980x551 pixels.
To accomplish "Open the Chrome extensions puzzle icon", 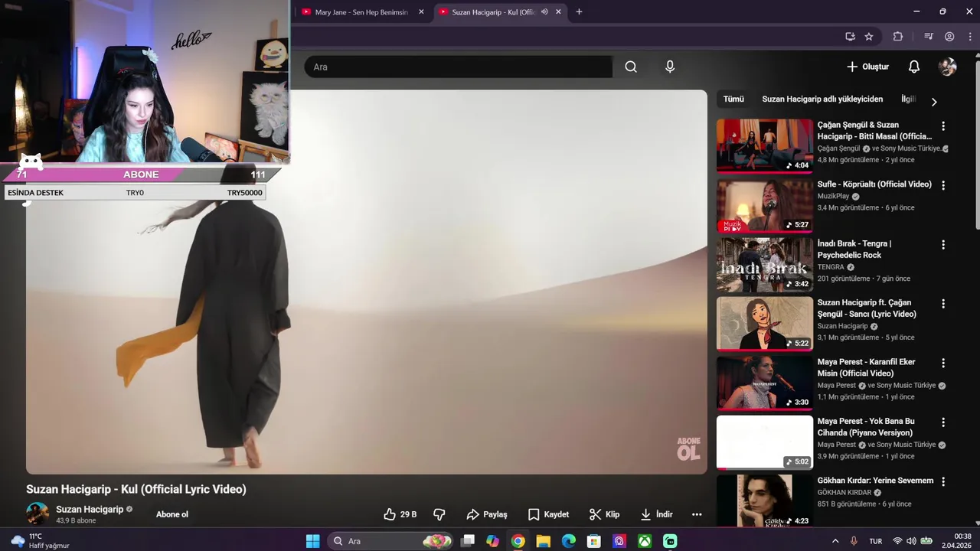I will [898, 36].
